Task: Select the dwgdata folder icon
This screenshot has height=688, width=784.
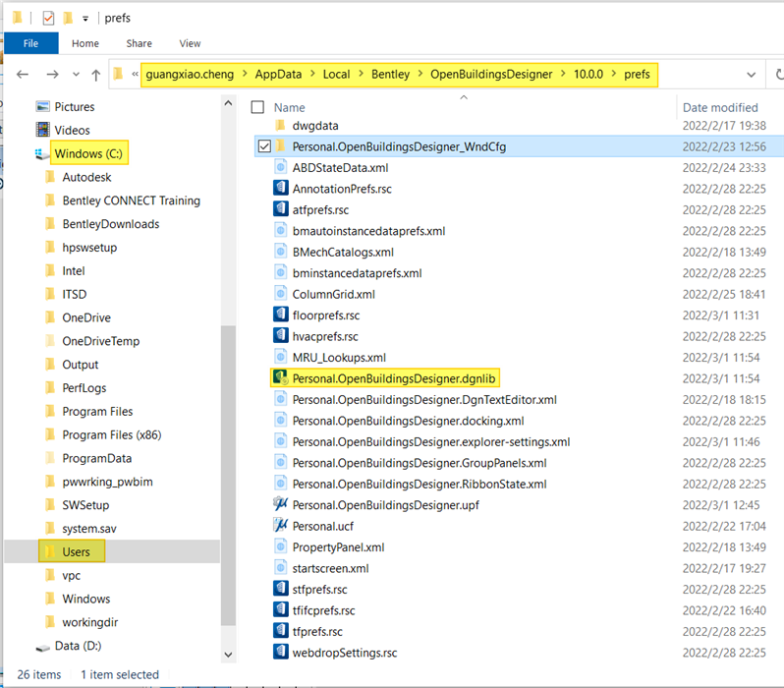Action: pos(281,125)
